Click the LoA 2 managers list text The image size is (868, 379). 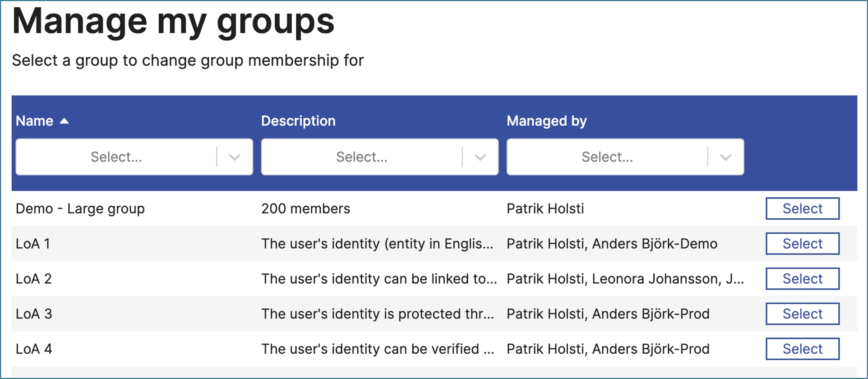[625, 279]
